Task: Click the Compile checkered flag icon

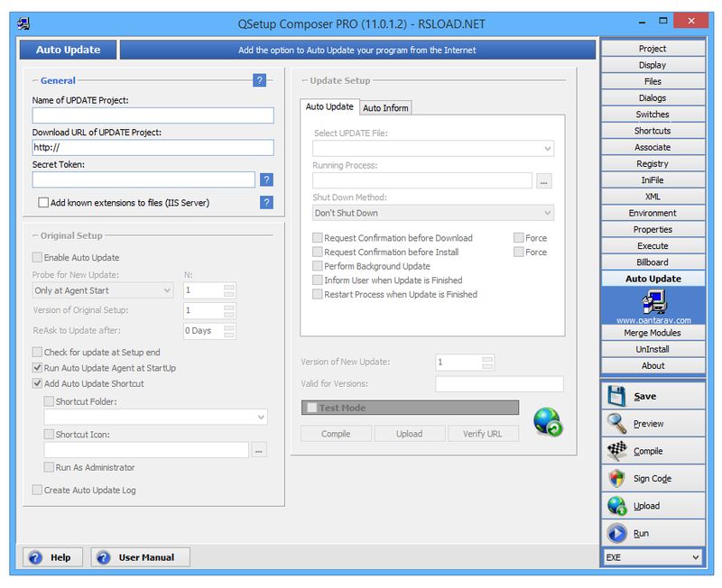Action: click(x=616, y=451)
